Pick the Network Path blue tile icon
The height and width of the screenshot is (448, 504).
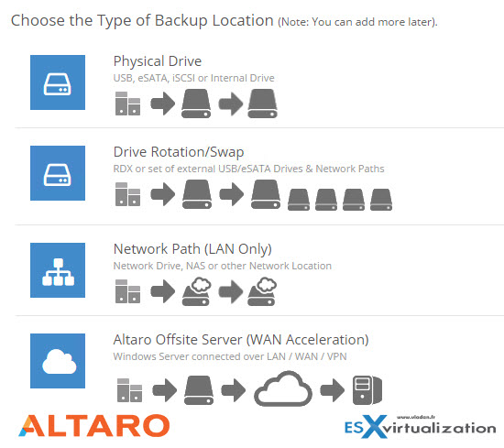[x=58, y=270]
